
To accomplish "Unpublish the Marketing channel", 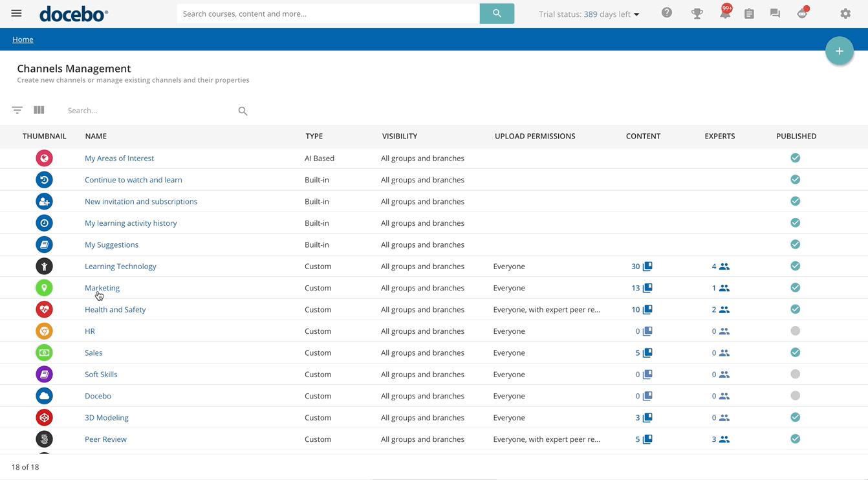I will pyautogui.click(x=795, y=288).
